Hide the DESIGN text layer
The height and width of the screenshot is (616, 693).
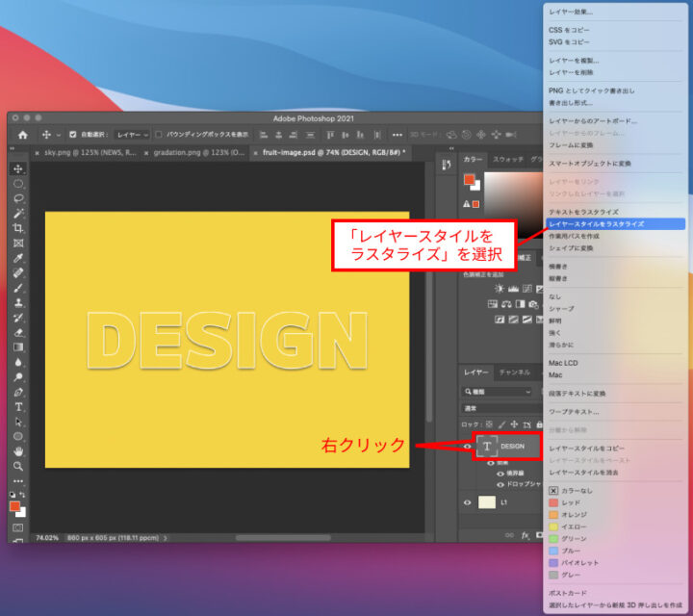point(467,447)
